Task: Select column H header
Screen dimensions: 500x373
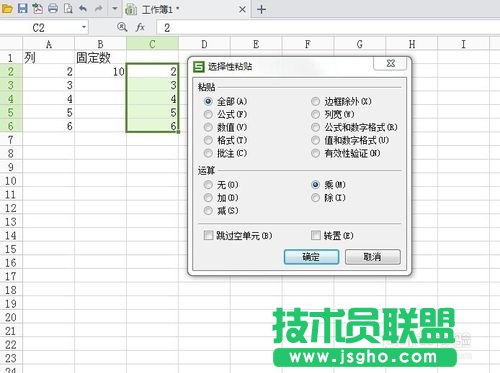Action: [412, 44]
